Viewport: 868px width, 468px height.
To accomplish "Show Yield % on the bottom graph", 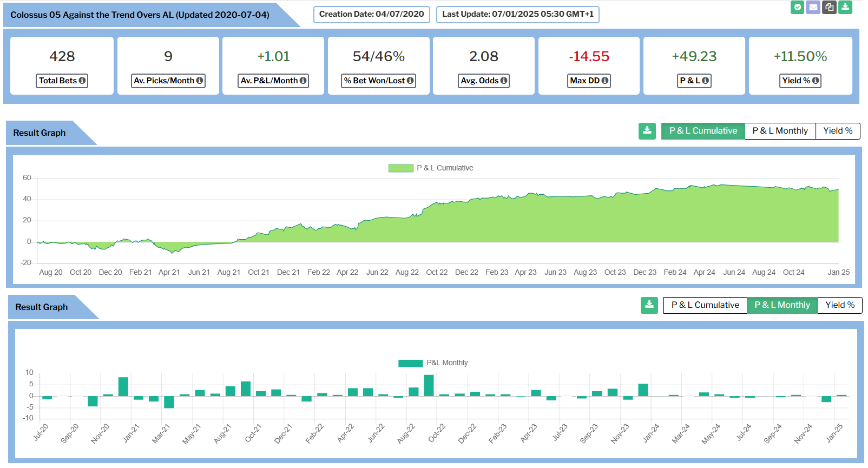I will click(840, 305).
